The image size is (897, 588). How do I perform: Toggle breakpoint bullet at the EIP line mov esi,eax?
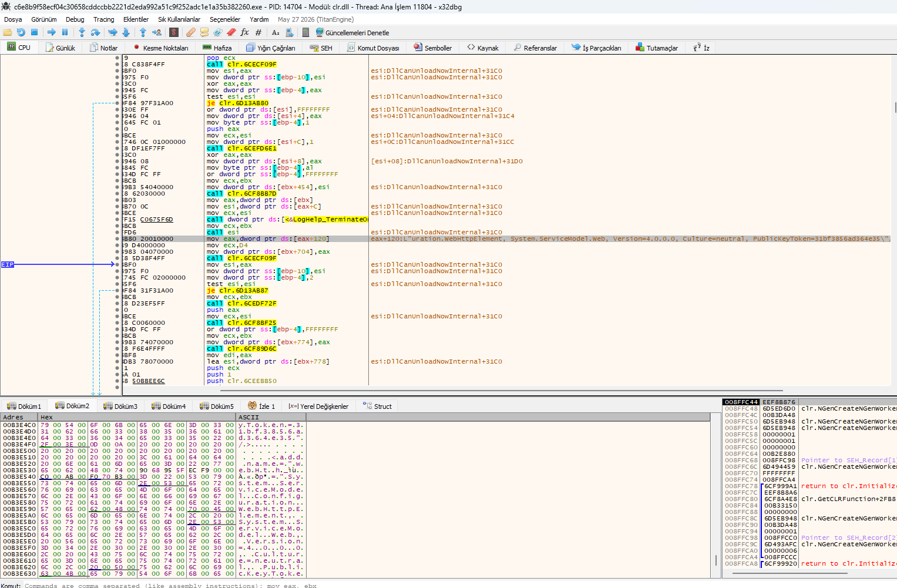pos(117,265)
